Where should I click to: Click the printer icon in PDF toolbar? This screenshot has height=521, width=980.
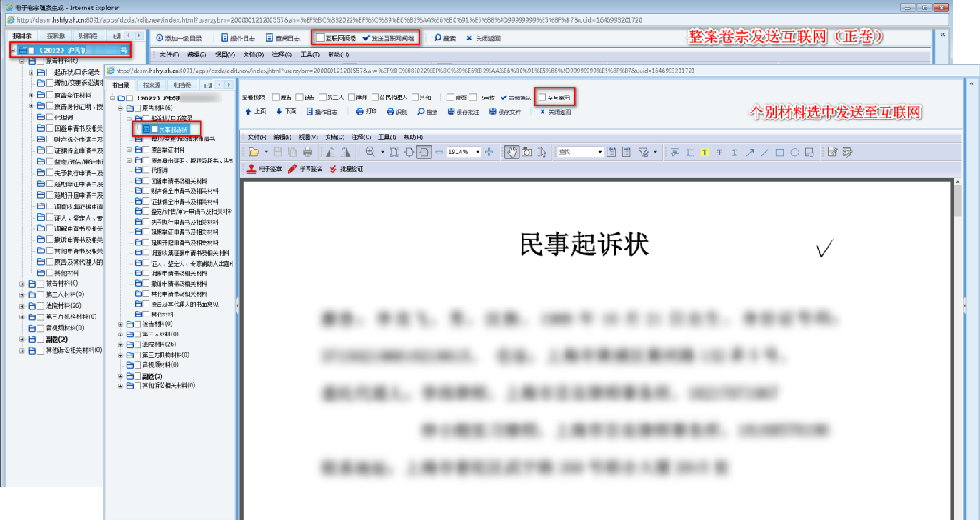point(308,152)
